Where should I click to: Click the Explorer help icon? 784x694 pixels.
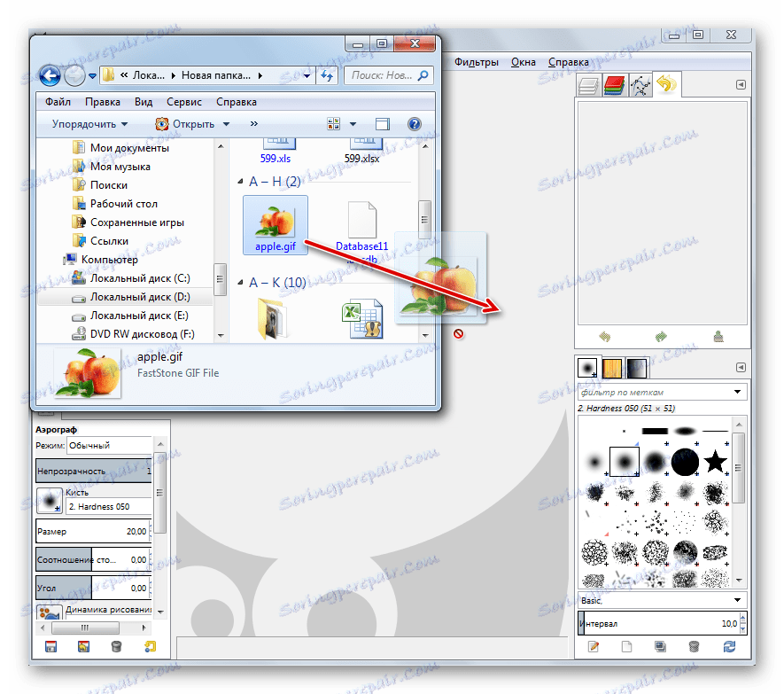click(x=415, y=123)
